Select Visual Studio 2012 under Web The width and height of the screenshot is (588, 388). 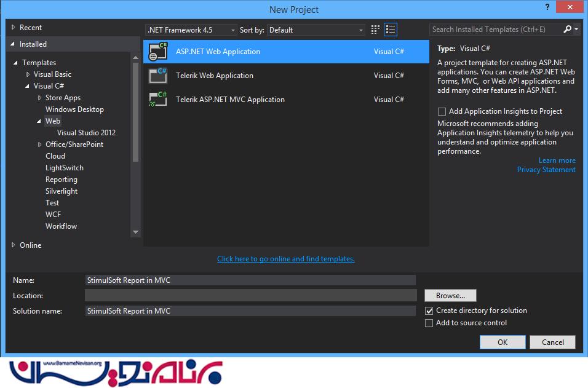pyautogui.click(x=86, y=133)
